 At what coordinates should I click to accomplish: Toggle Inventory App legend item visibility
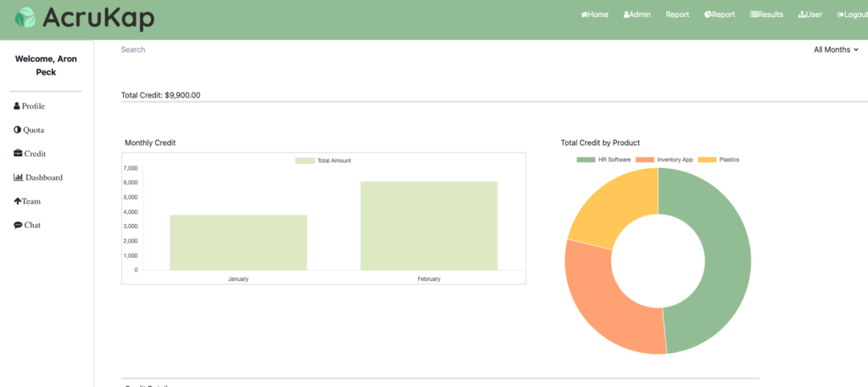(x=674, y=160)
